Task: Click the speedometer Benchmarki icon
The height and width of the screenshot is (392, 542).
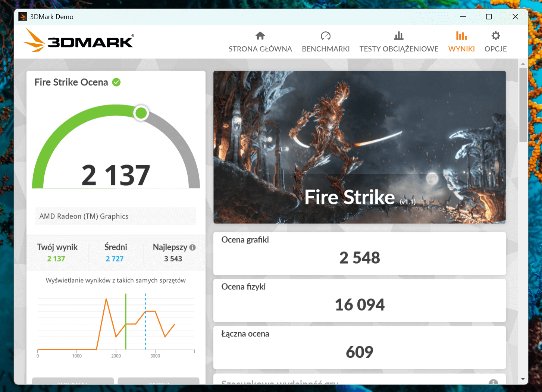Action: click(x=326, y=36)
